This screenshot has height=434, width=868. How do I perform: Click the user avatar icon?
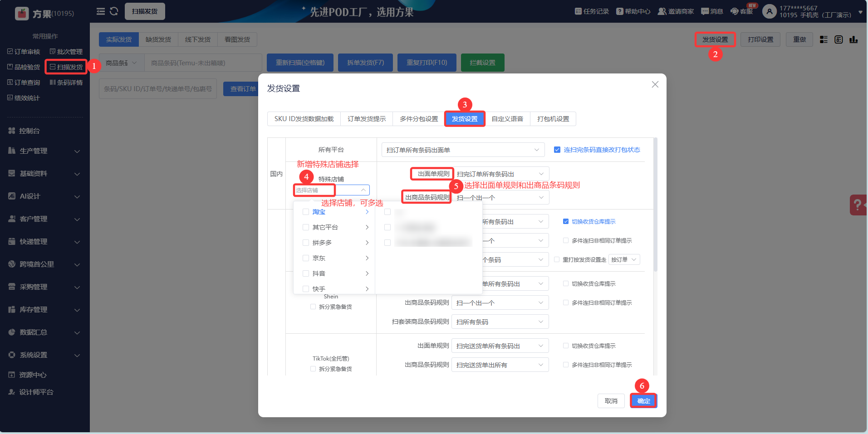point(770,11)
